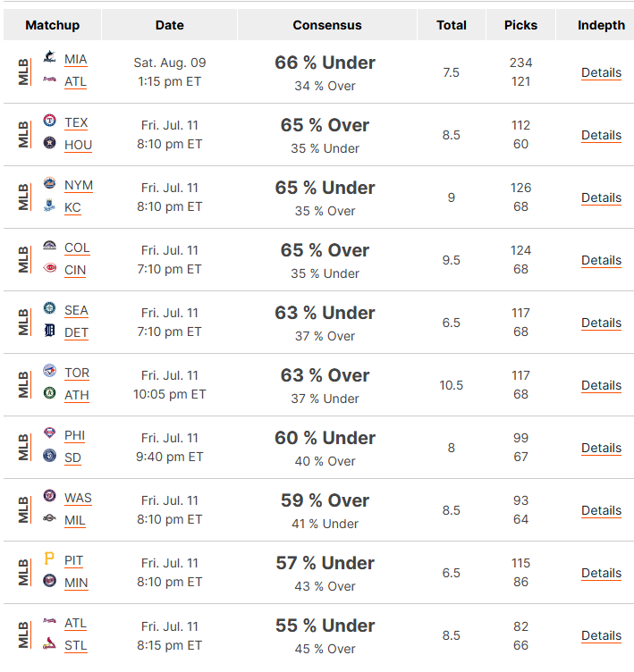Click the Texas Rangers logo icon

pos(50,121)
